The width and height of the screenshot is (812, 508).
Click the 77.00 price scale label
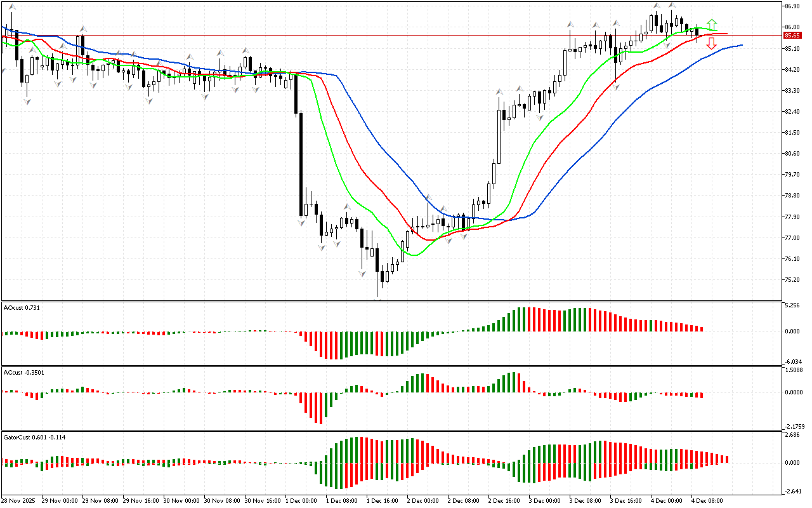[791, 237]
